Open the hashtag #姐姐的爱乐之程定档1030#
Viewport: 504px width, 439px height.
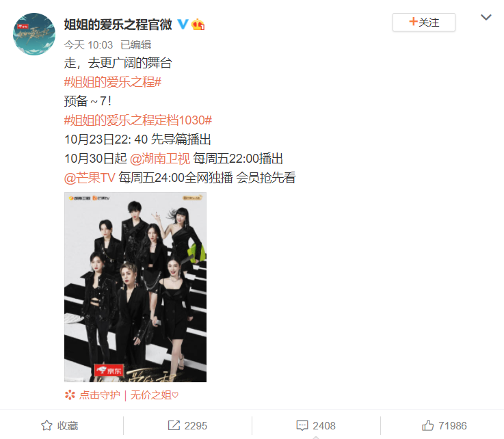[x=138, y=120]
